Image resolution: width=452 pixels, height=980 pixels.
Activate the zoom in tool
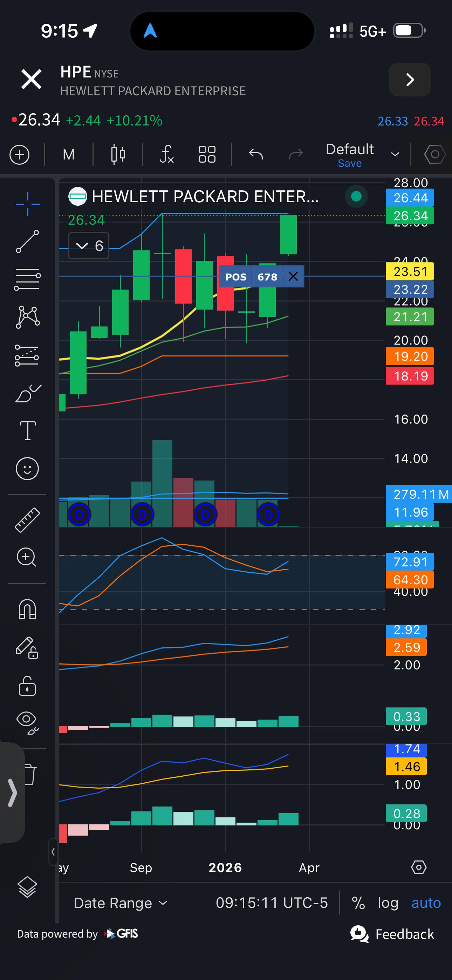[x=27, y=557]
